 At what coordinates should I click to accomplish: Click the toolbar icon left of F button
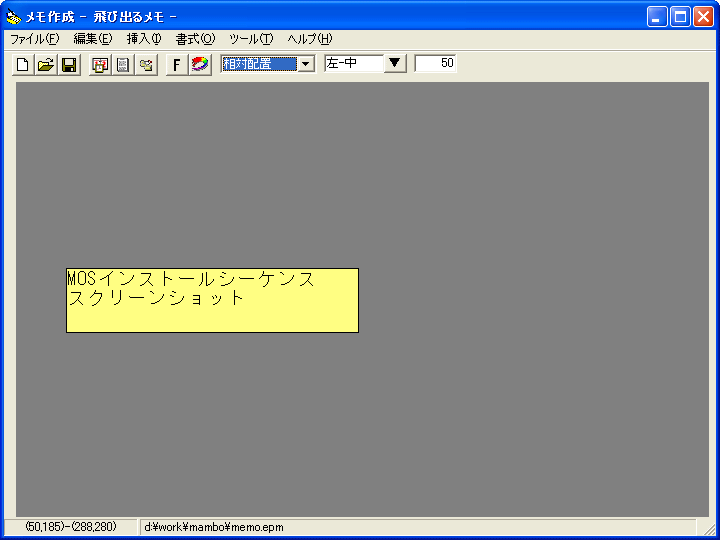146,65
